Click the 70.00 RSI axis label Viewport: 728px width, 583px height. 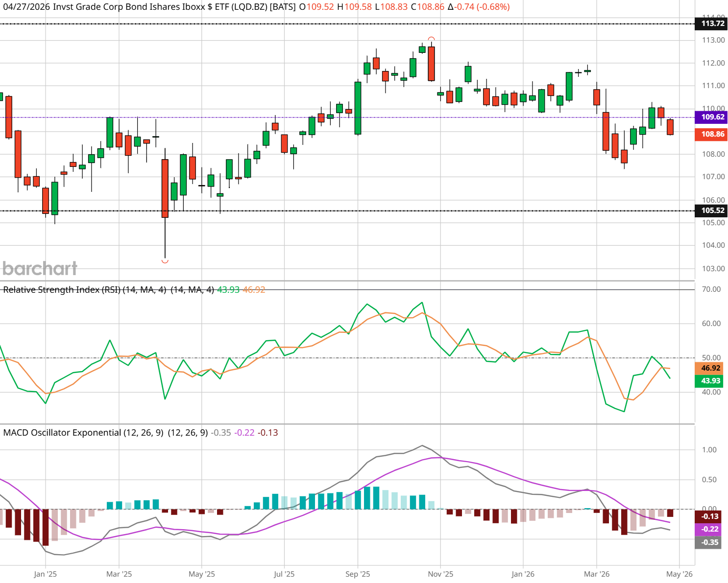coord(711,289)
